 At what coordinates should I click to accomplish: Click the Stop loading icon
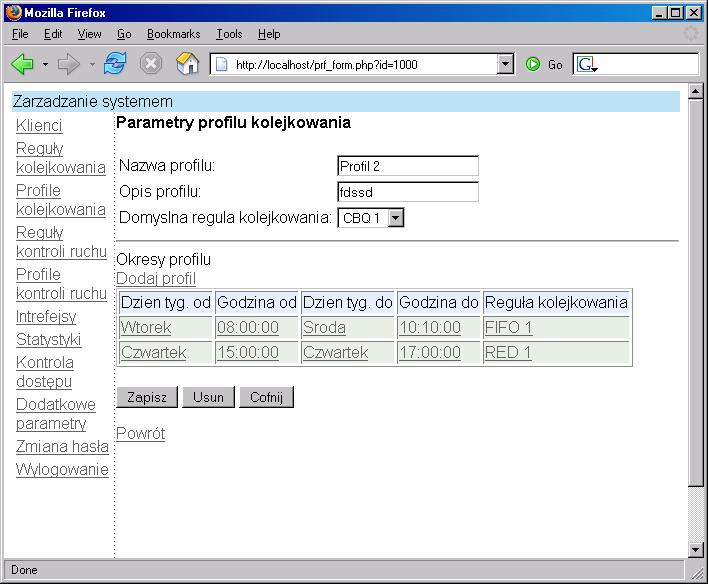pos(151,64)
